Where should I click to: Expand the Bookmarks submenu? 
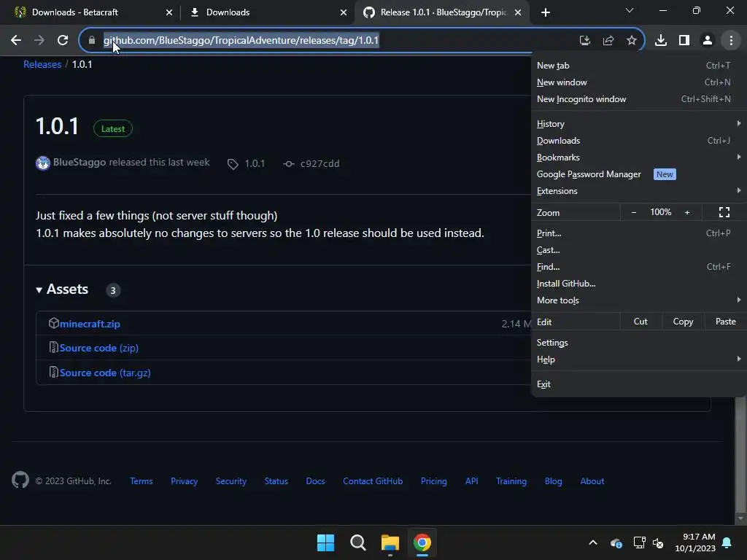coord(638,157)
